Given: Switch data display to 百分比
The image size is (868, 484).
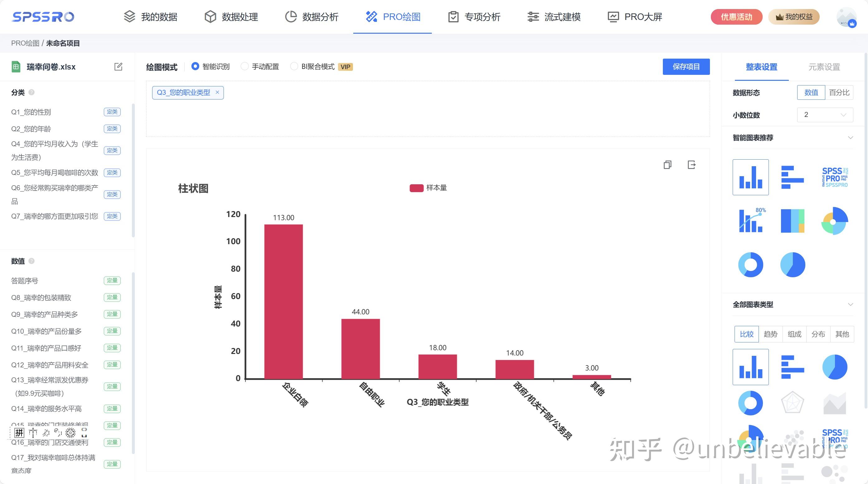Looking at the screenshot, I should point(839,92).
